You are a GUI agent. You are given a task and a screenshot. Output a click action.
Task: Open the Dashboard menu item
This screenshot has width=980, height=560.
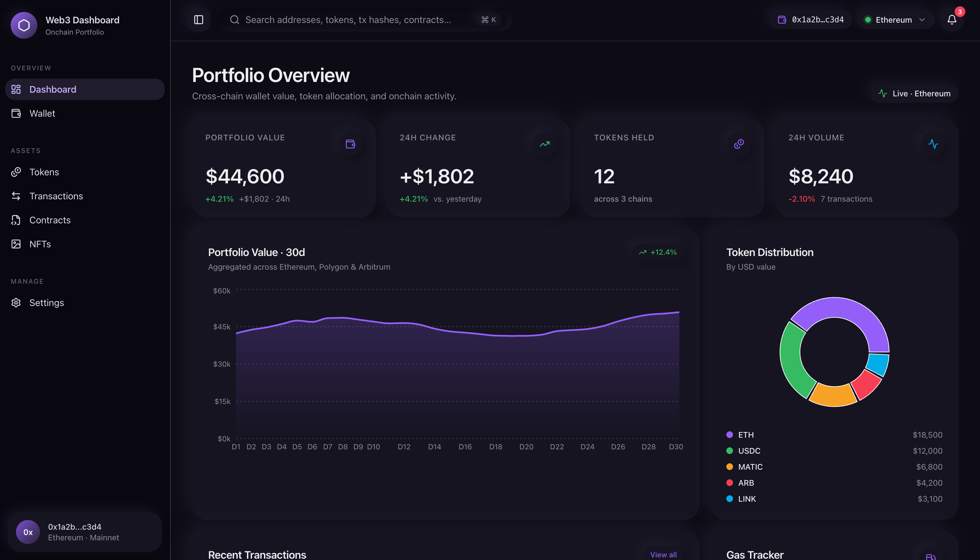click(x=85, y=89)
